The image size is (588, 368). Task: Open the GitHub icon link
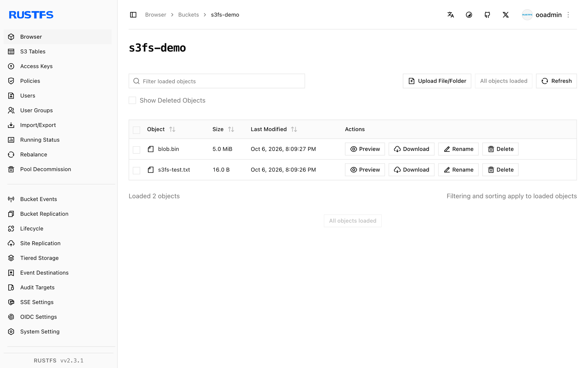point(487,15)
